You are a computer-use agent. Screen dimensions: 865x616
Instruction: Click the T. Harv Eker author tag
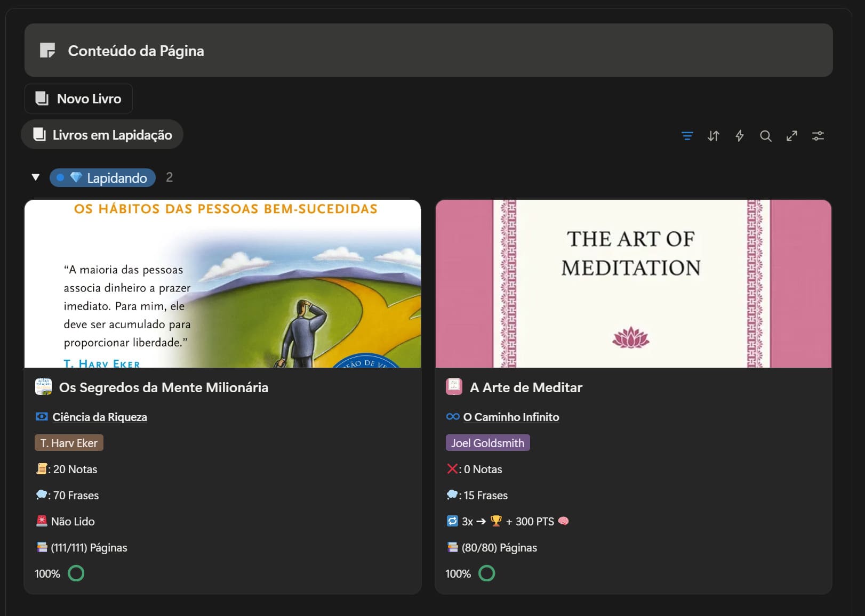tap(69, 443)
